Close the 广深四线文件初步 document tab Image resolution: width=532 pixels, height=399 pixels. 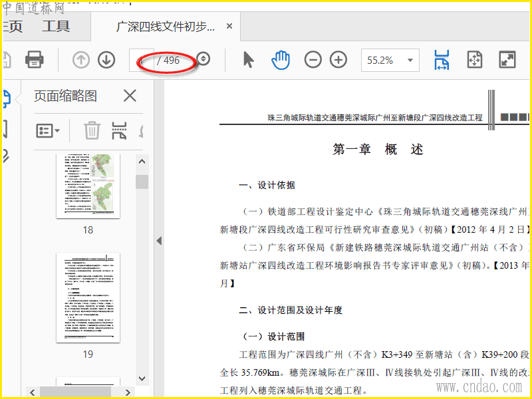point(229,26)
